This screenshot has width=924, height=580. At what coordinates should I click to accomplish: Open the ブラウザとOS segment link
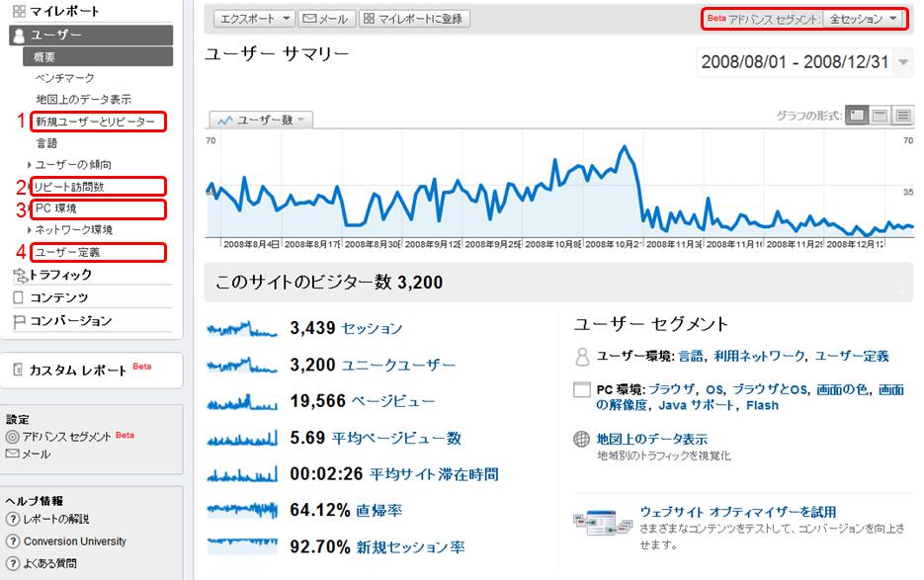(x=770, y=389)
